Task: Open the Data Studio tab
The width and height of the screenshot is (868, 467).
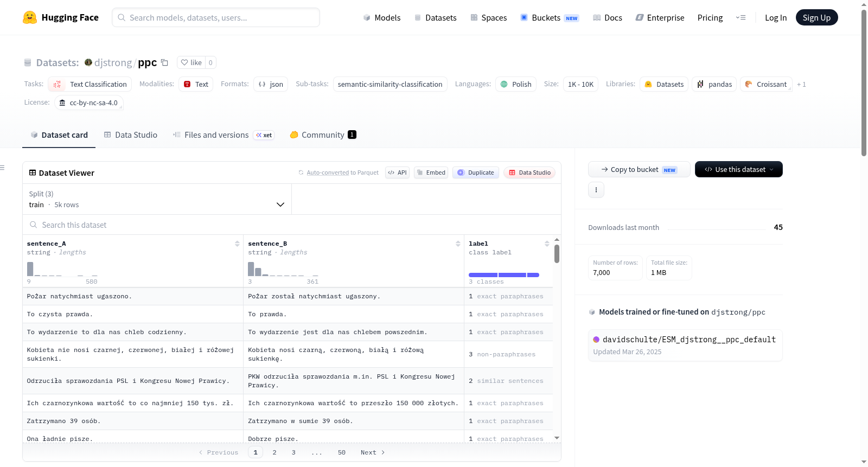Action: tap(130, 135)
